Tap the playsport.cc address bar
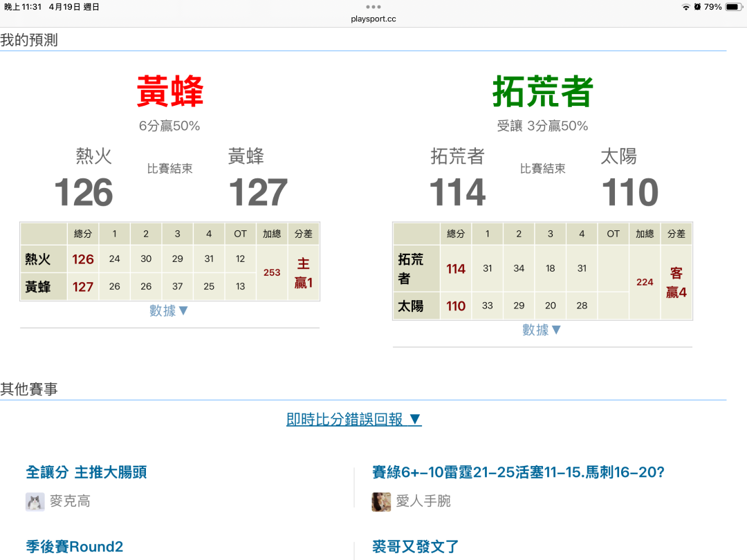 (373, 19)
